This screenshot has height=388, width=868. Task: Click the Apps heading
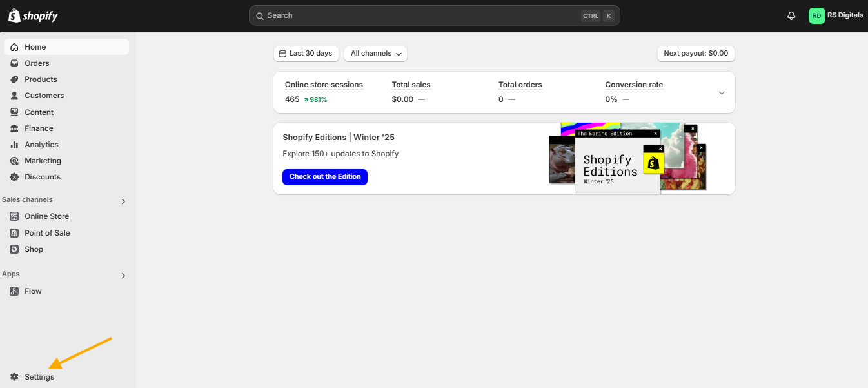tap(11, 274)
